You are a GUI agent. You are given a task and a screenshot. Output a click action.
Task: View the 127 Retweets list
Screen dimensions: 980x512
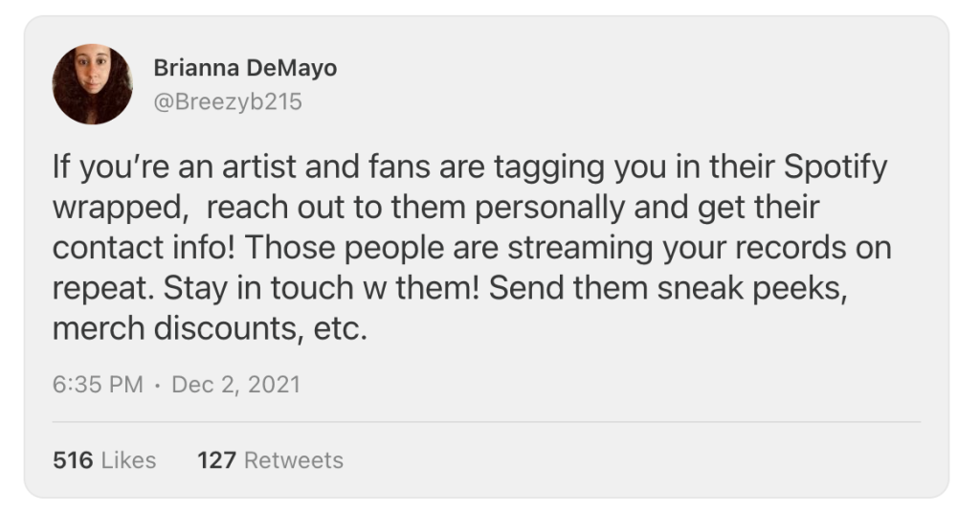(x=270, y=460)
